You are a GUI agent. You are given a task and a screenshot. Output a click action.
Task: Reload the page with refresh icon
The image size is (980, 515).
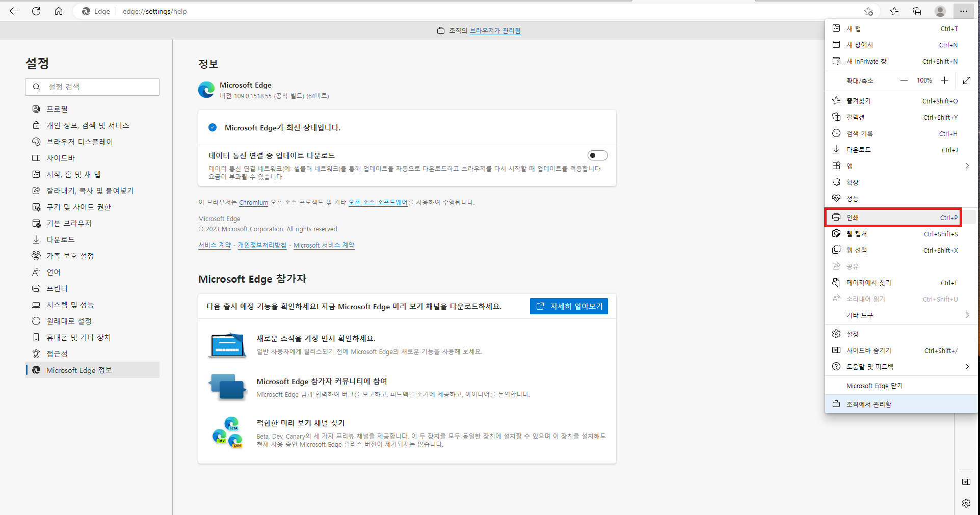tap(36, 11)
